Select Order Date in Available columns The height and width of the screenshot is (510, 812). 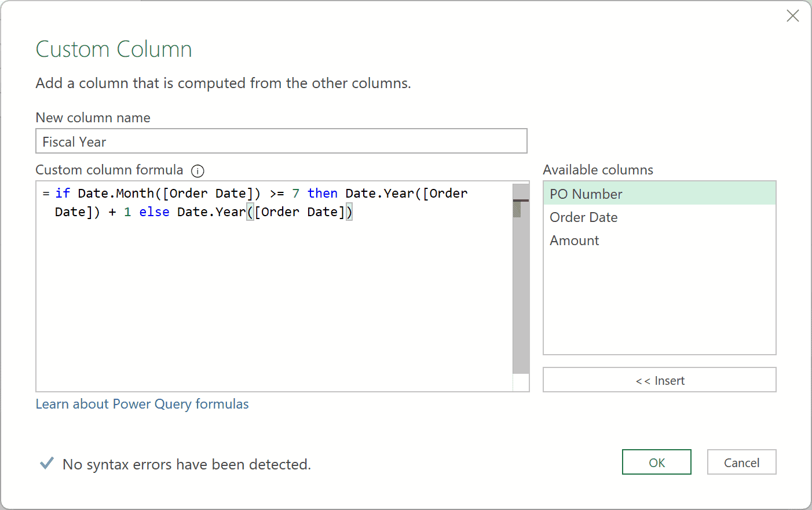(660, 217)
